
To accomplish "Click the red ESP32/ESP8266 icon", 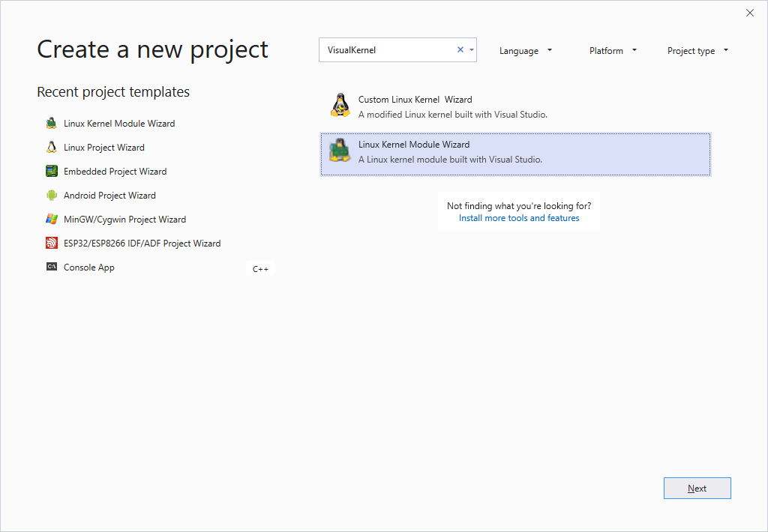I will click(52, 244).
